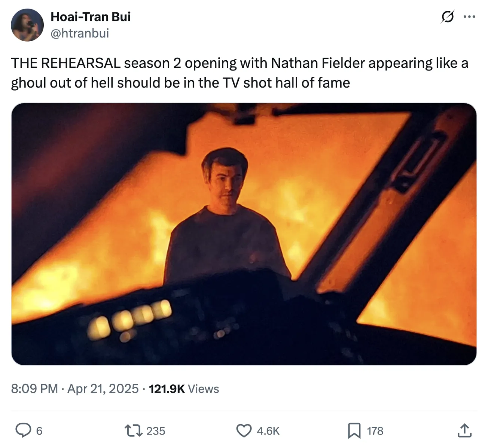Click the reply speech bubble icon
This screenshot has width=488, height=448.
pos(23,431)
